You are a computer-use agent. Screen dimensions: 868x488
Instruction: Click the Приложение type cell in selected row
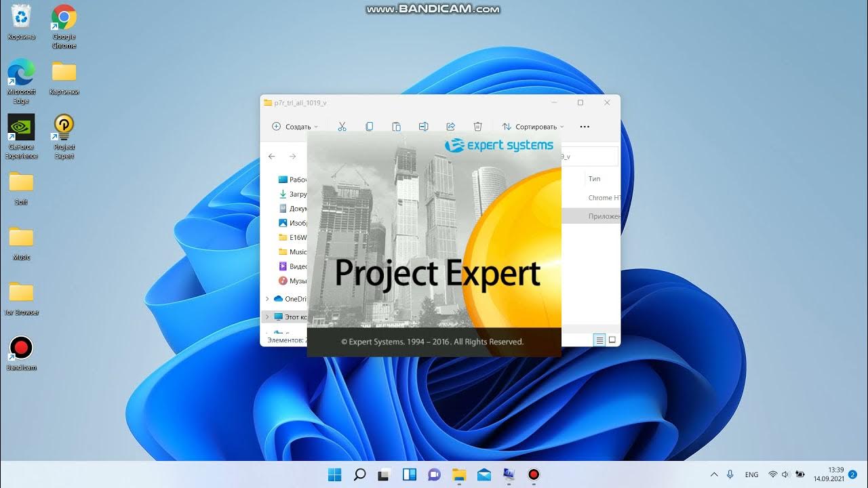(x=604, y=216)
